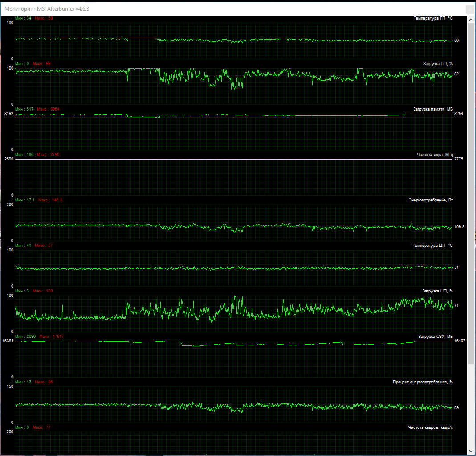Click the scrollbar up arrow
Image resolution: width=476 pixels, height=456 pixels.
tap(471, 20)
